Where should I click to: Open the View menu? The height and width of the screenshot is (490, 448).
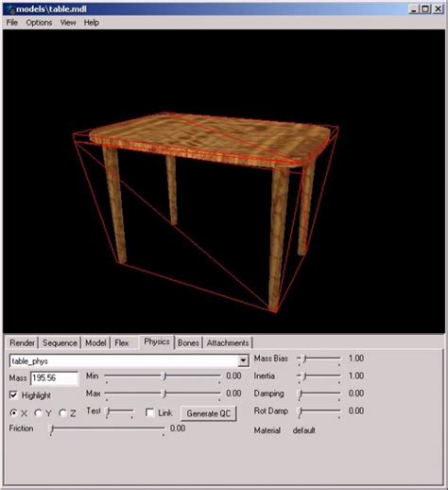tap(68, 23)
